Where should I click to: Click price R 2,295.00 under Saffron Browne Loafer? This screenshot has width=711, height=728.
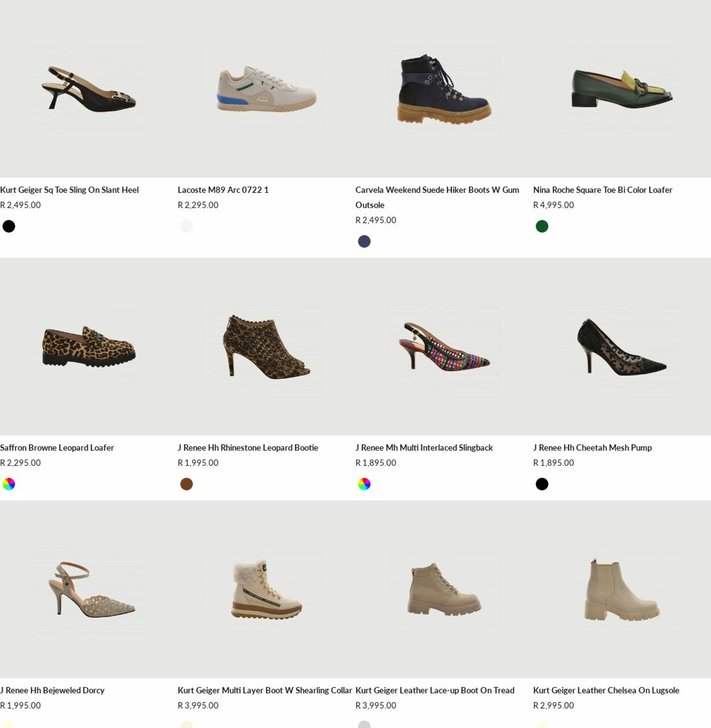click(20, 463)
